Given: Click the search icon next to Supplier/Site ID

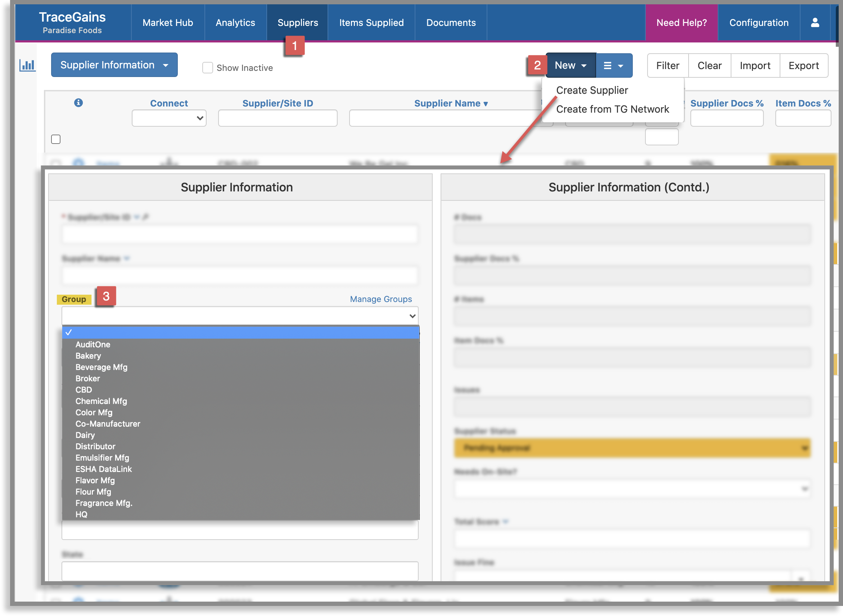Looking at the screenshot, I should [x=145, y=217].
